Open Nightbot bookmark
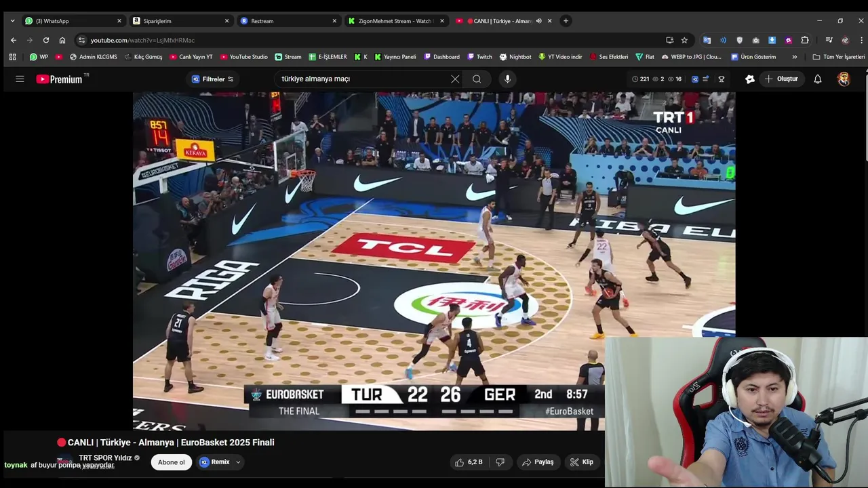Screen dimensions: 868x488 (x=515, y=57)
